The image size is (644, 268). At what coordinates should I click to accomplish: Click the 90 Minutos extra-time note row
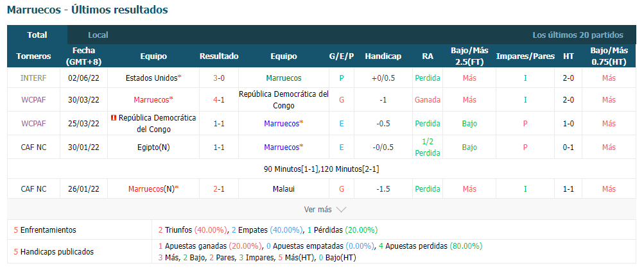[322, 169]
